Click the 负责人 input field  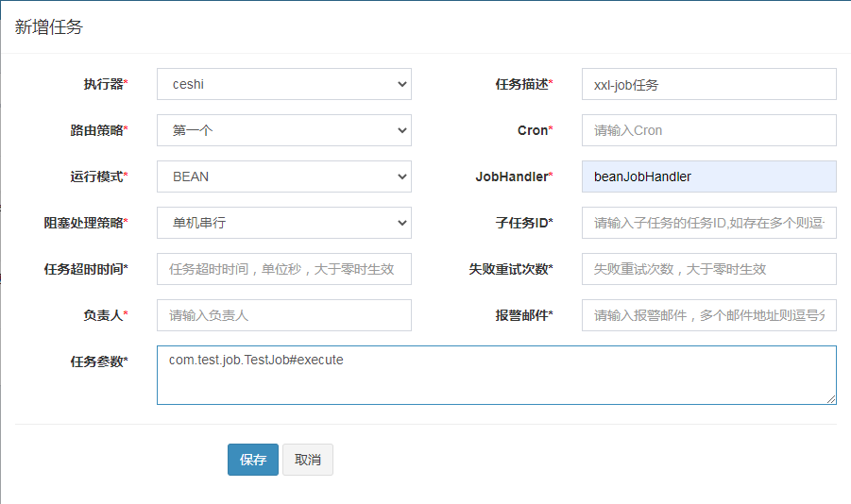pos(284,315)
